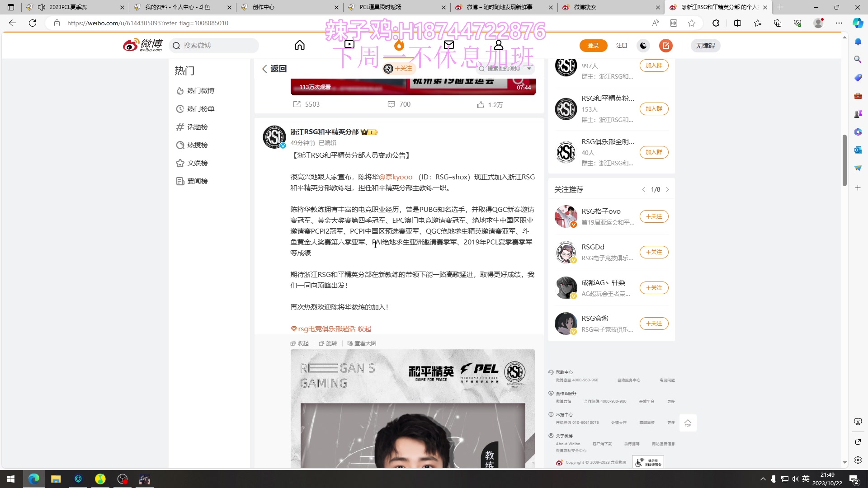The image size is (868, 488).
Task: Follow the account via +关注 in header
Action: click(398, 69)
